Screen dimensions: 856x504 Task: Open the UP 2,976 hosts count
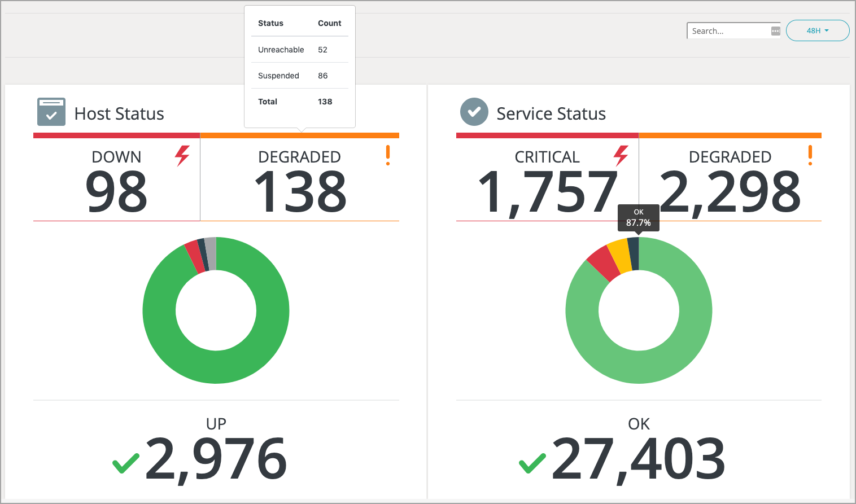pyautogui.click(x=216, y=459)
